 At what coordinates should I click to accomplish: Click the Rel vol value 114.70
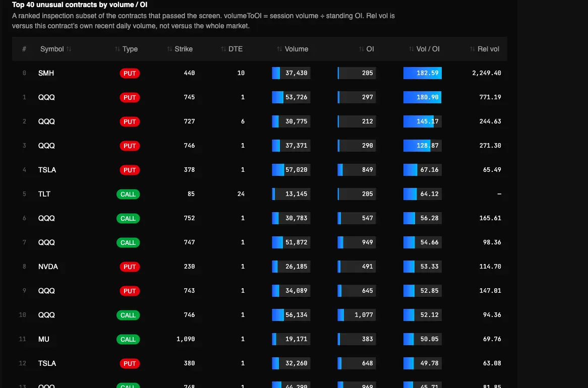click(x=490, y=267)
